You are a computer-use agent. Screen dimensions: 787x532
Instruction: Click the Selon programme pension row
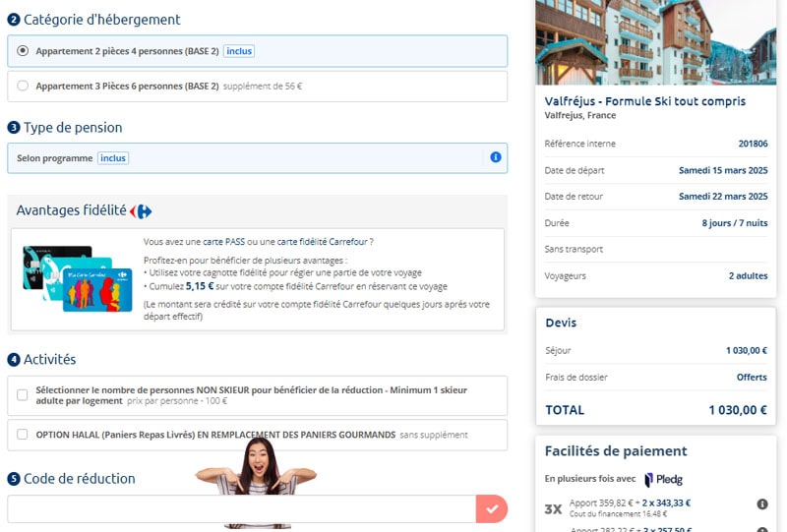[257, 158]
